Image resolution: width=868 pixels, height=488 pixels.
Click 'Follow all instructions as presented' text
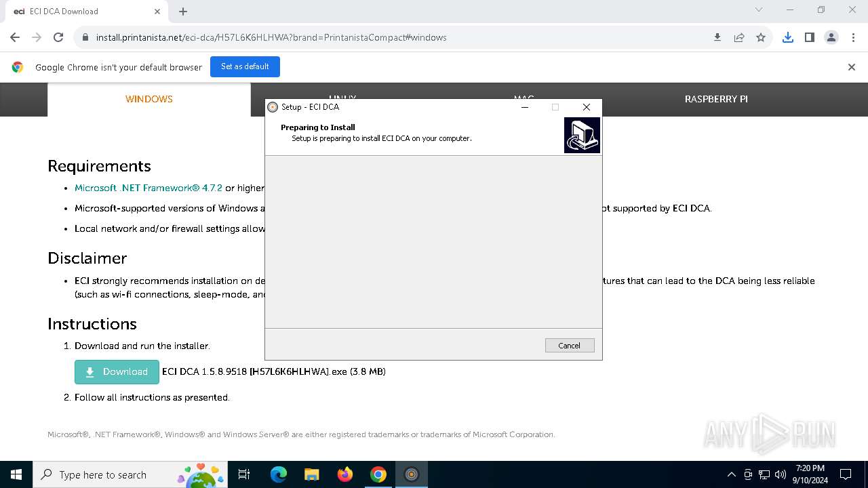pos(152,397)
